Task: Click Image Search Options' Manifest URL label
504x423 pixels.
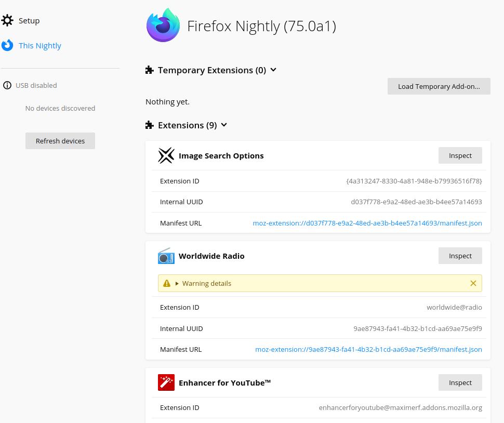Action: coord(181,223)
